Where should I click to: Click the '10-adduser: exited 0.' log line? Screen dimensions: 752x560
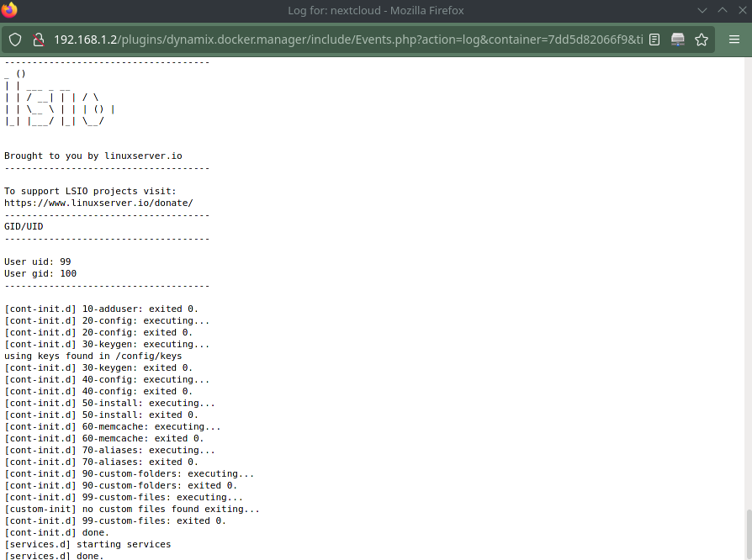click(101, 309)
